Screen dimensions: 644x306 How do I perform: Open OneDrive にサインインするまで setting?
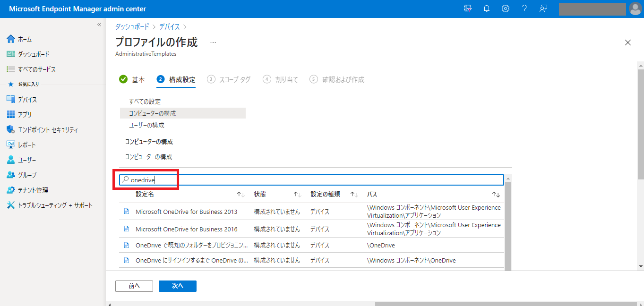coord(192,260)
